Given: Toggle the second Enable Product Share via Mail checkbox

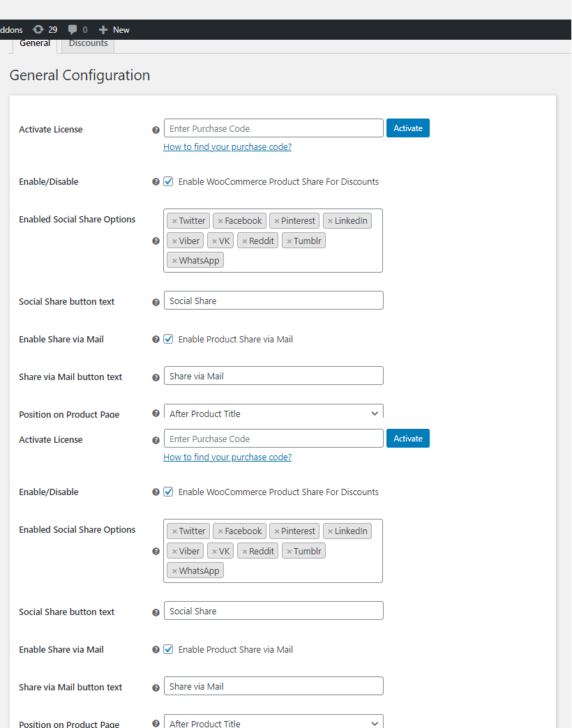Looking at the screenshot, I should click(168, 649).
